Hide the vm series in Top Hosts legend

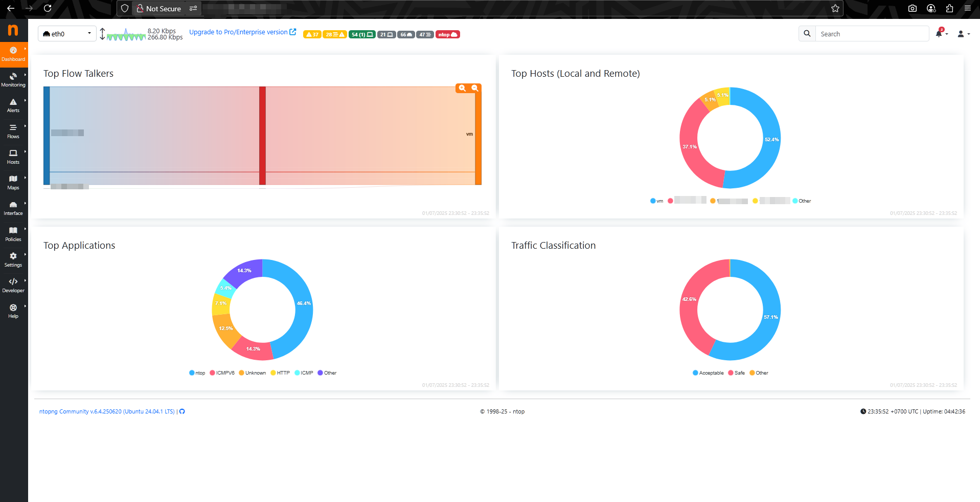pyautogui.click(x=657, y=201)
